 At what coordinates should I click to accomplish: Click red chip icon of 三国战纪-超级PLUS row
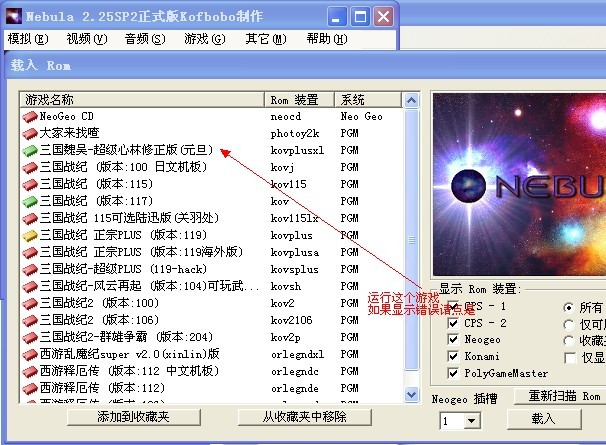click(x=30, y=269)
